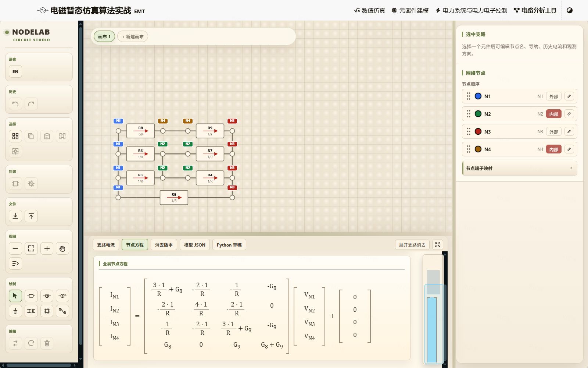Open the 电路分析工具 navigation menu
588x368 pixels.
tap(535, 10)
